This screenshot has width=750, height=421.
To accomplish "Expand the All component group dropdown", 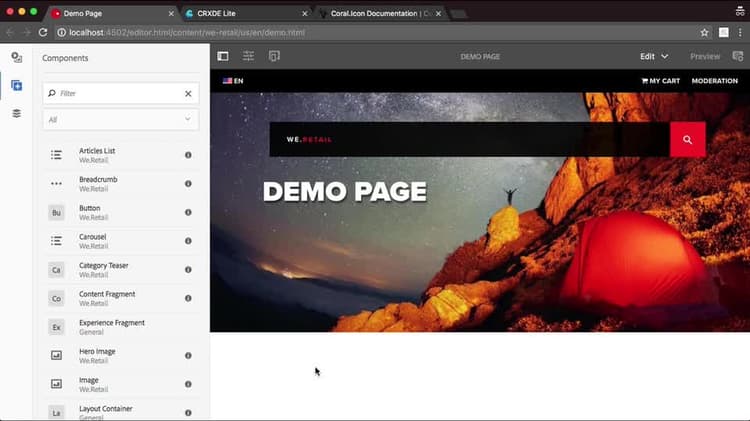I will pyautogui.click(x=121, y=120).
